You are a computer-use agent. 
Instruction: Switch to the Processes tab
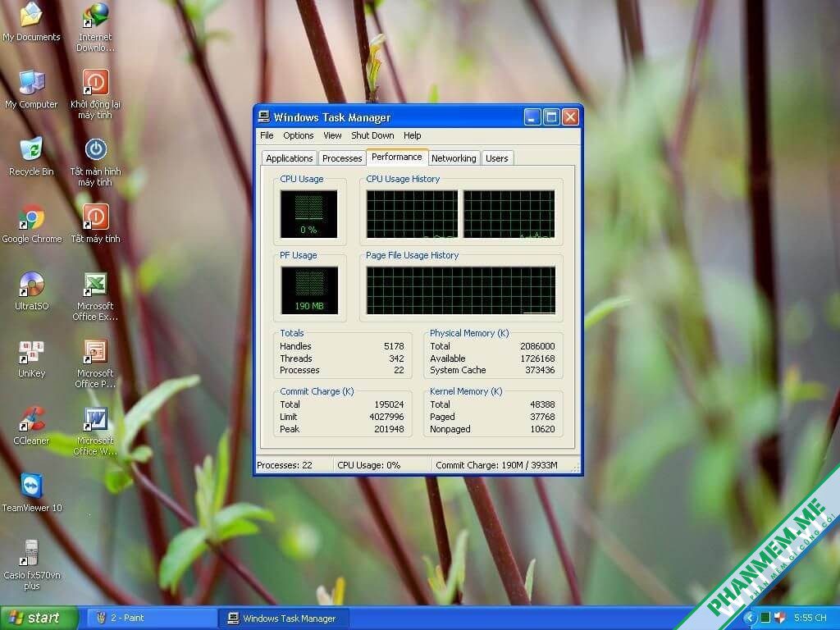[342, 158]
